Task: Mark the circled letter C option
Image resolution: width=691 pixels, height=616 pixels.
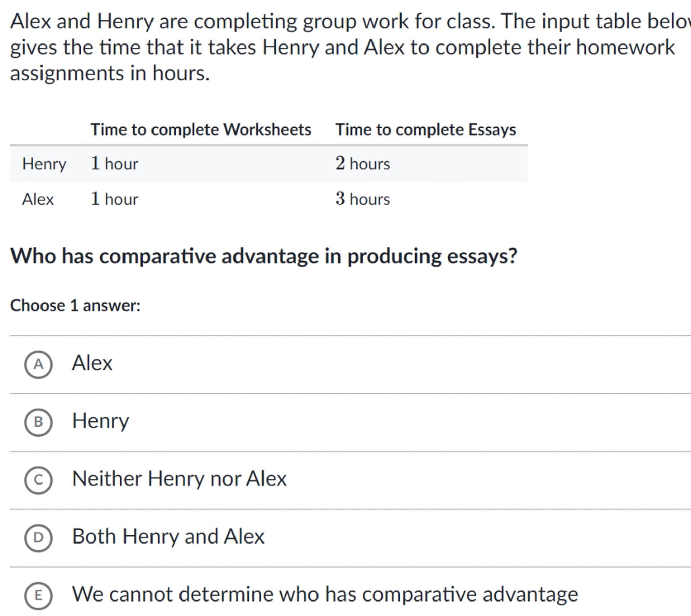Action: pos(38,480)
